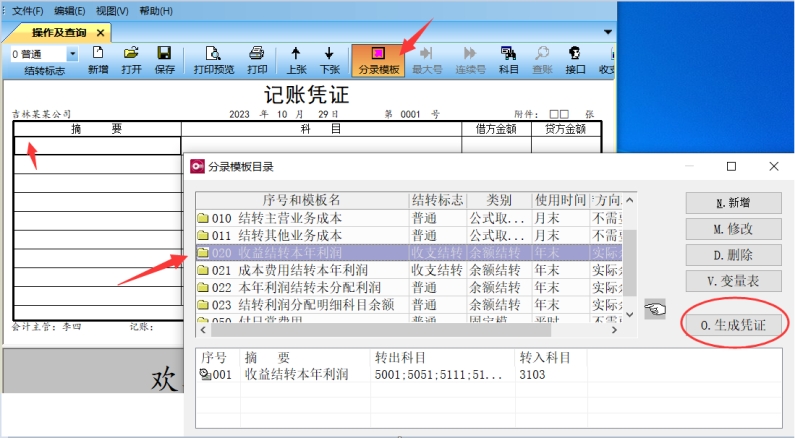Close the 操作及查询 tab
The image size is (795, 439).
coord(100,33)
